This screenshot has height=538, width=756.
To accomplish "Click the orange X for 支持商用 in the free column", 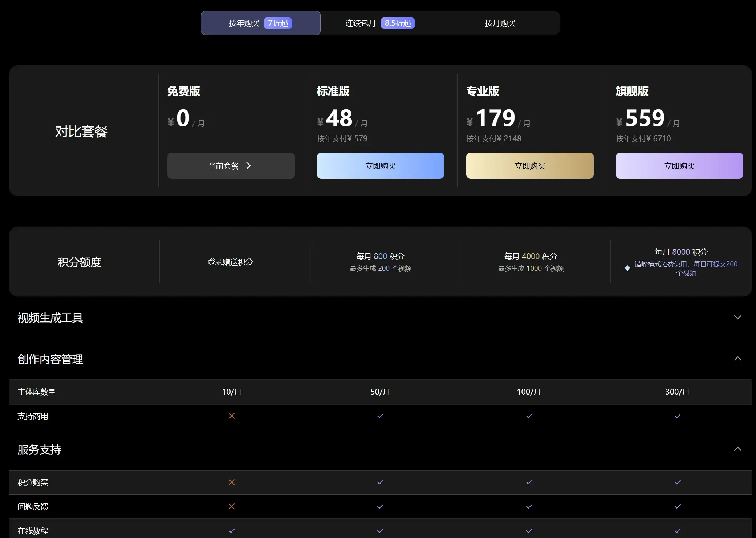I will tap(232, 416).
